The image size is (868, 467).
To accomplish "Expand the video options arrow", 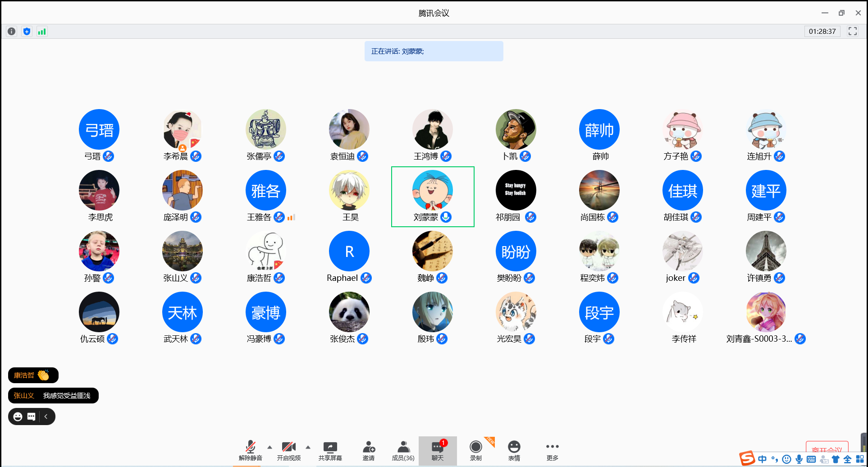I will click(308, 447).
